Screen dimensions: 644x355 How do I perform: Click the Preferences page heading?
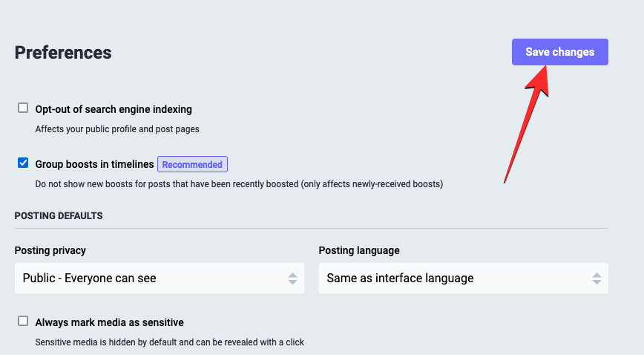[x=63, y=53]
